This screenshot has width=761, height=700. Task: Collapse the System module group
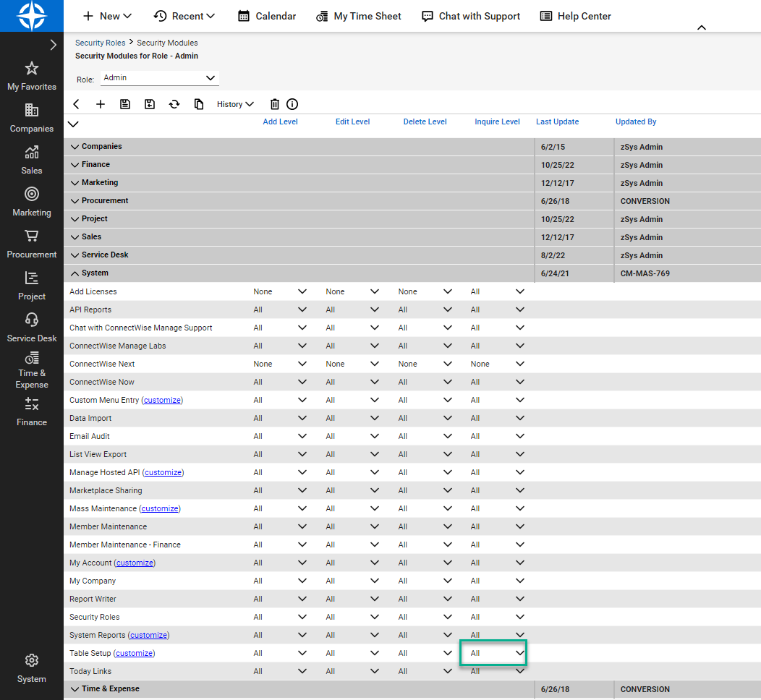pyautogui.click(x=75, y=273)
